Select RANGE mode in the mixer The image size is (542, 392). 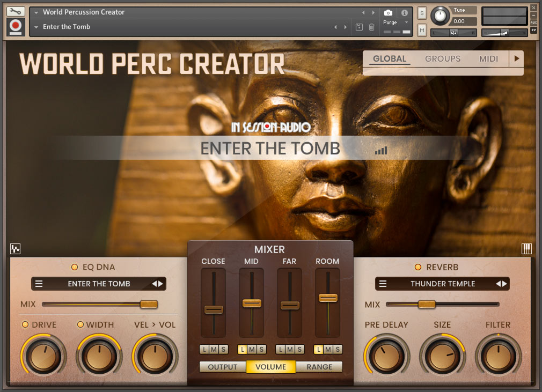(319, 367)
